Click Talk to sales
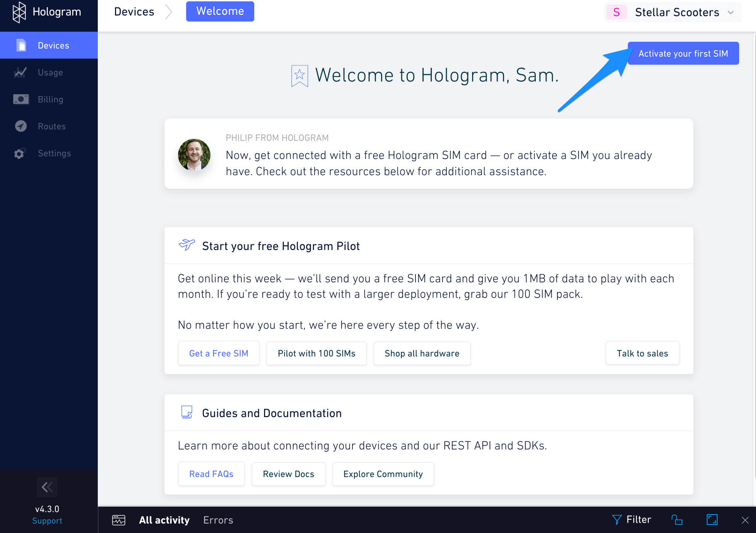 click(x=642, y=353)
